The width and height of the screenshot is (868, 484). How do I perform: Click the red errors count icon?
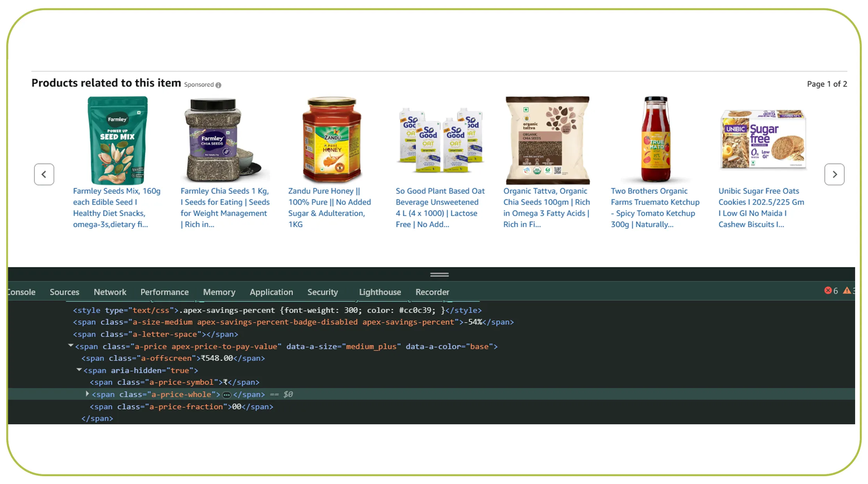click(827, 290)
